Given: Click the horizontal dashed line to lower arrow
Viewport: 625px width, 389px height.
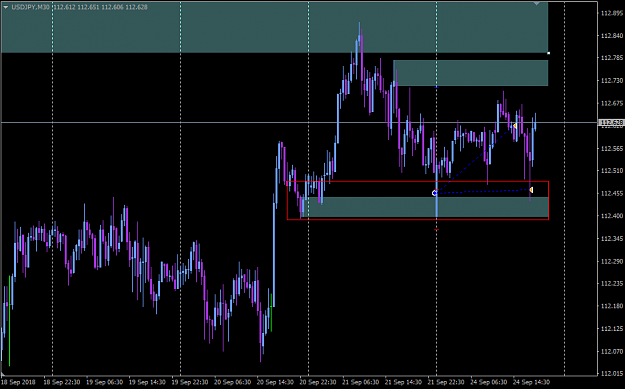Looking at the screenshot, I should pos(483,192).
